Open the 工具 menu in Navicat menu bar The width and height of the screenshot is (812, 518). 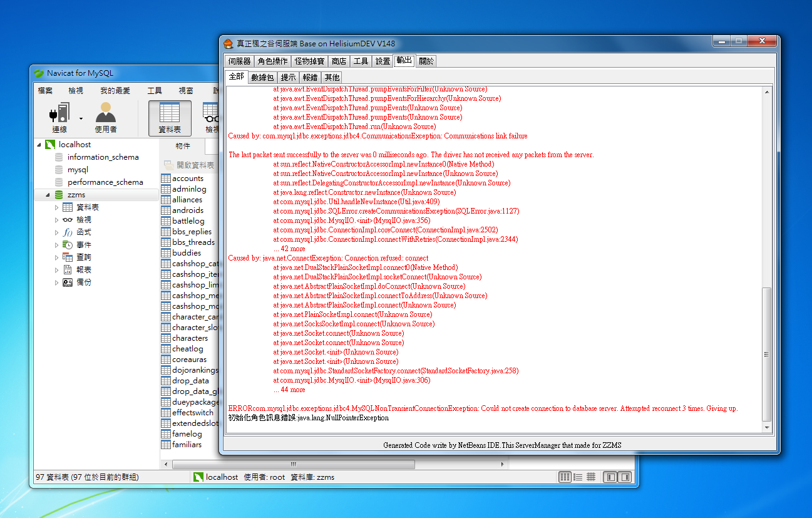pos(155,91)
